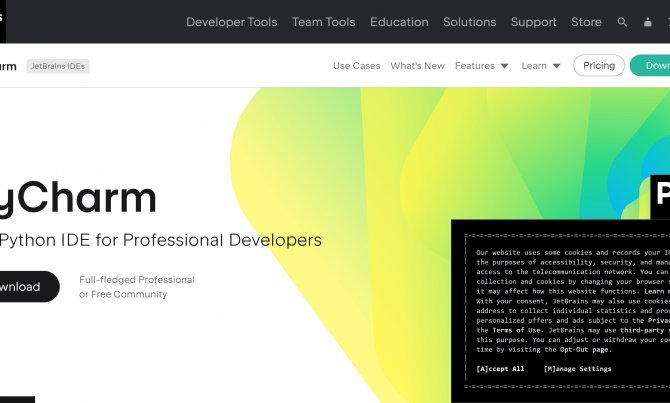Expand the Learn dropdown
Screen dimensions: 670x403
pyautogui.click(x=541, y=66)
